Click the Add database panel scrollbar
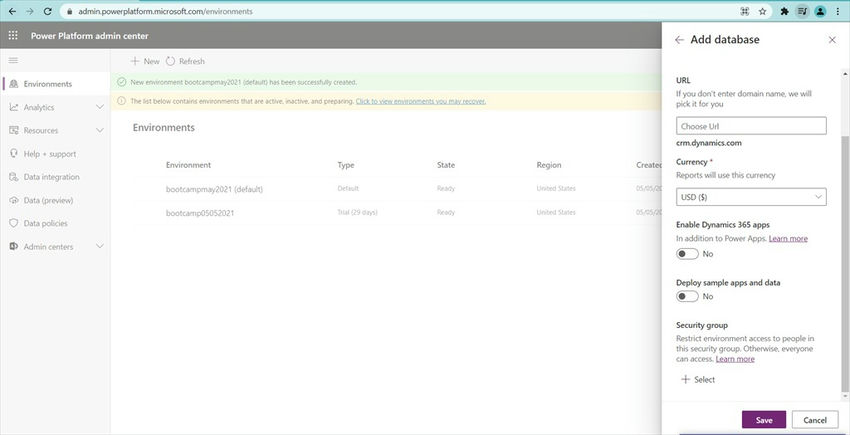Image resolution: width=850 pixels, height=435 pixels. click(844, 263)
